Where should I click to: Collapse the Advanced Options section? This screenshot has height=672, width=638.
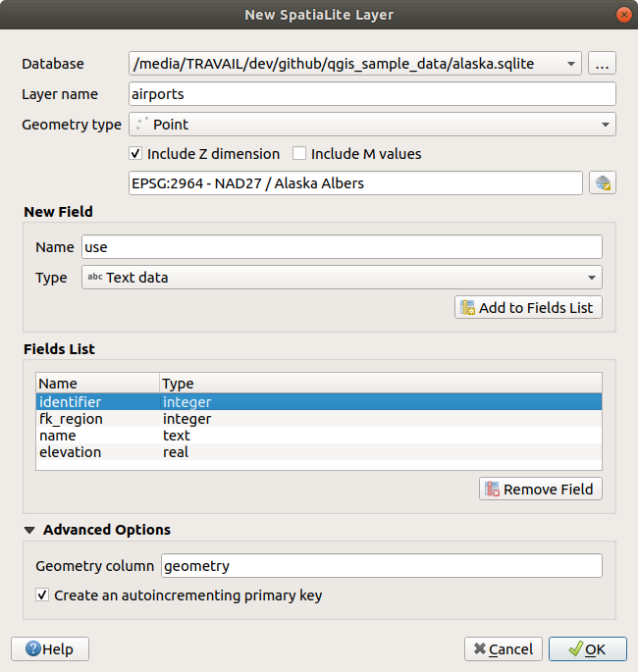27,530
